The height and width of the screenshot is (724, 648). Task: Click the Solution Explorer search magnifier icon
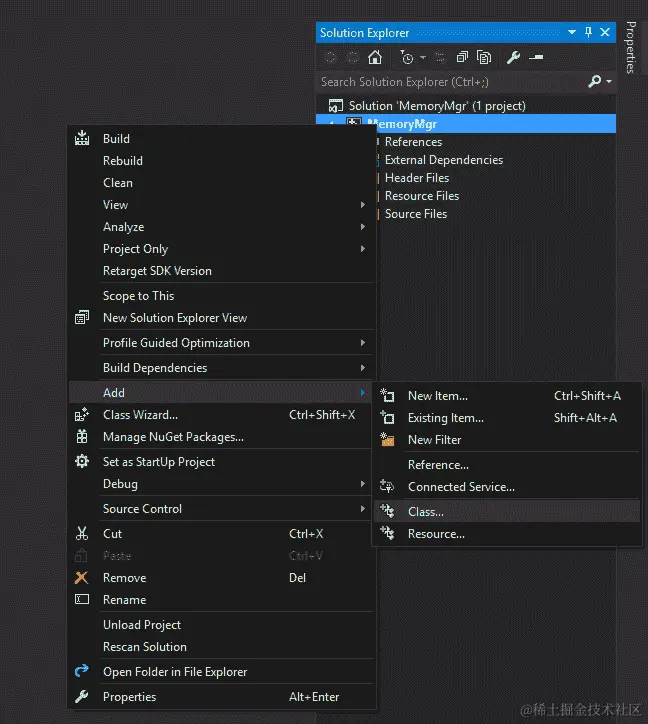point(594,81)
